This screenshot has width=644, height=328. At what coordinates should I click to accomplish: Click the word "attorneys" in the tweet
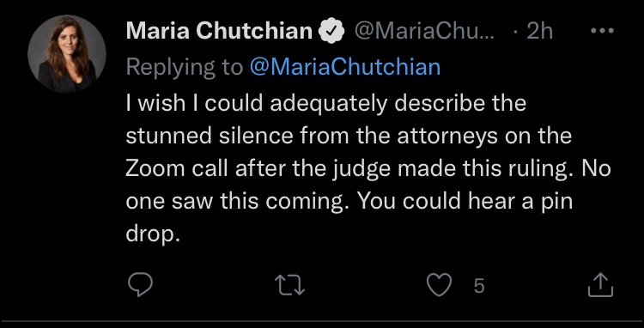tap(447, 137)
